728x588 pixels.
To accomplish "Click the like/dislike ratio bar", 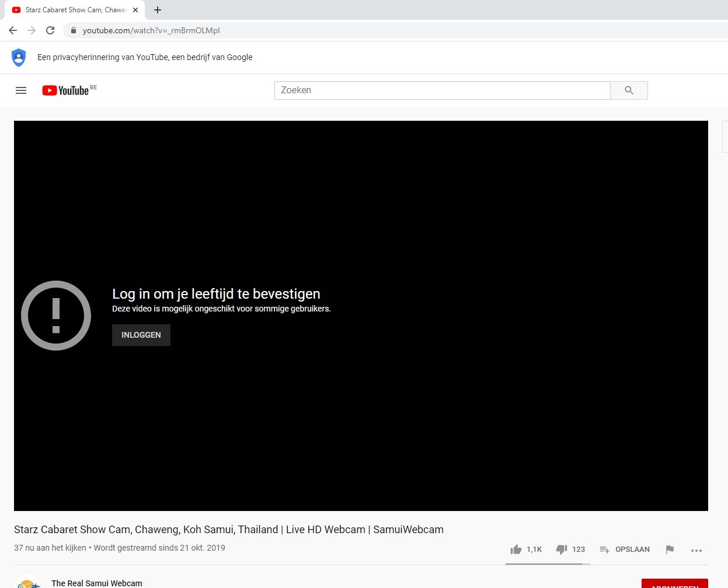I will pyautogui.click(x=548, y=563).
